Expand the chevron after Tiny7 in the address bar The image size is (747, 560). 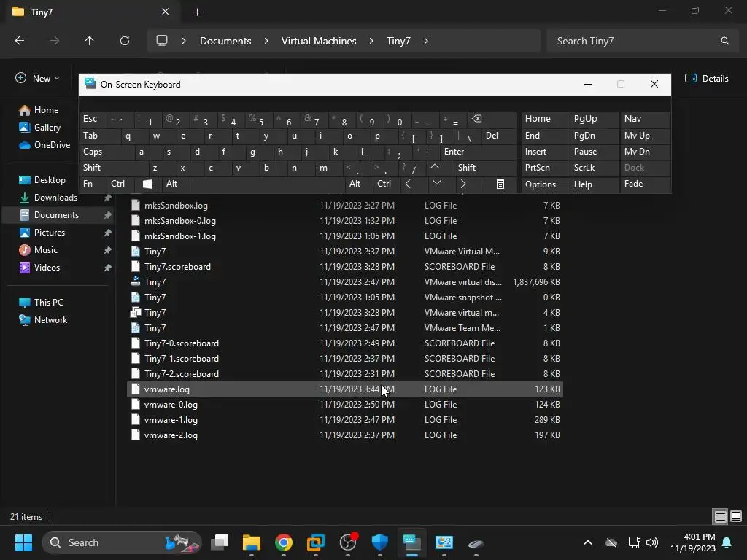[426, 41]
